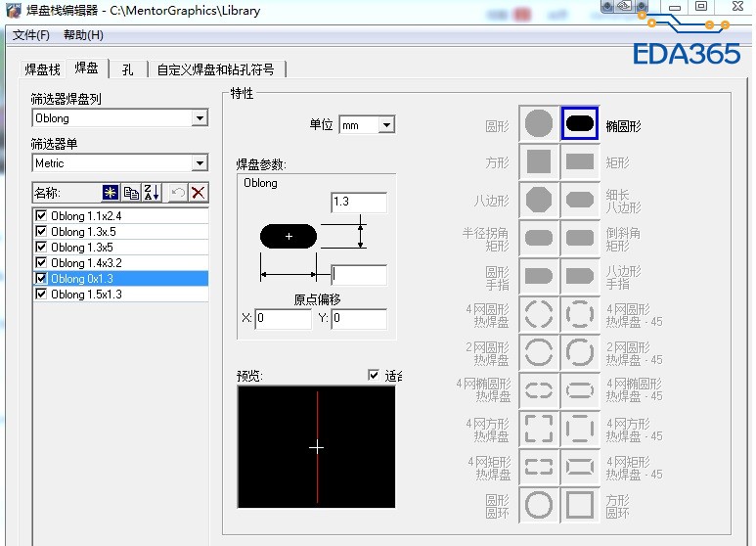Select the 4 web oblong thermal 45 pad
Screen dimensions: 756x546
point(580,390)
